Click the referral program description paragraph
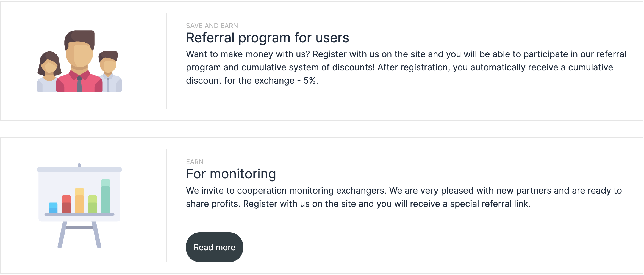Image resolution: width=644 pixels, height=275 pixels. click(406, 67)
